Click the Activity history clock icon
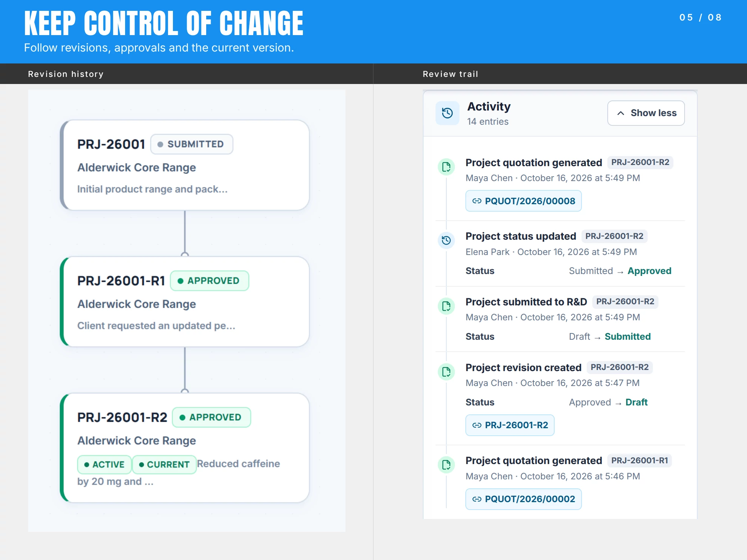This screenshot has width=747, height=560. [447, 113]
